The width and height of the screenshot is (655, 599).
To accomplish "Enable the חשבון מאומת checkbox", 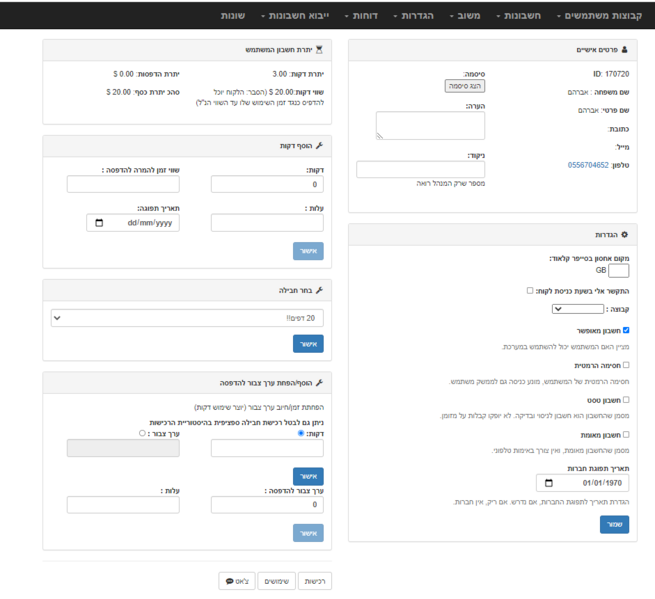I will pos(626,435).
